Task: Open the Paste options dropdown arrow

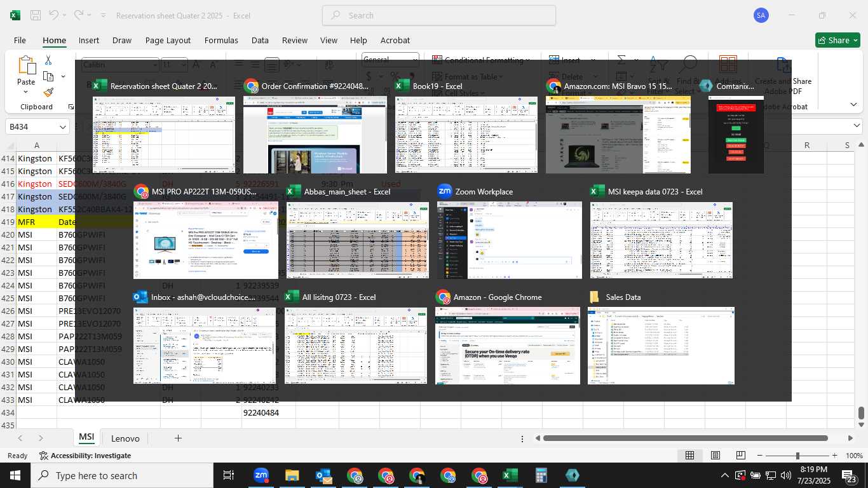Action: pyautogui.click(x=26, y=92)
